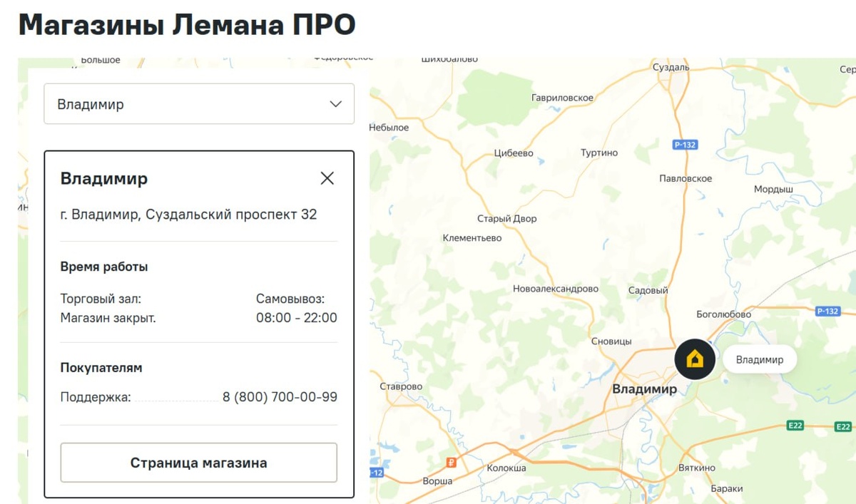Click the Поддержка label
This screenshot has width=856, height=504.
96,397
